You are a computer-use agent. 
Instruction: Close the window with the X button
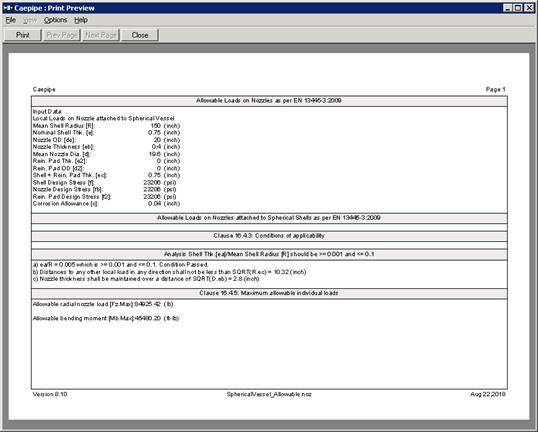[x=529, y=8]
